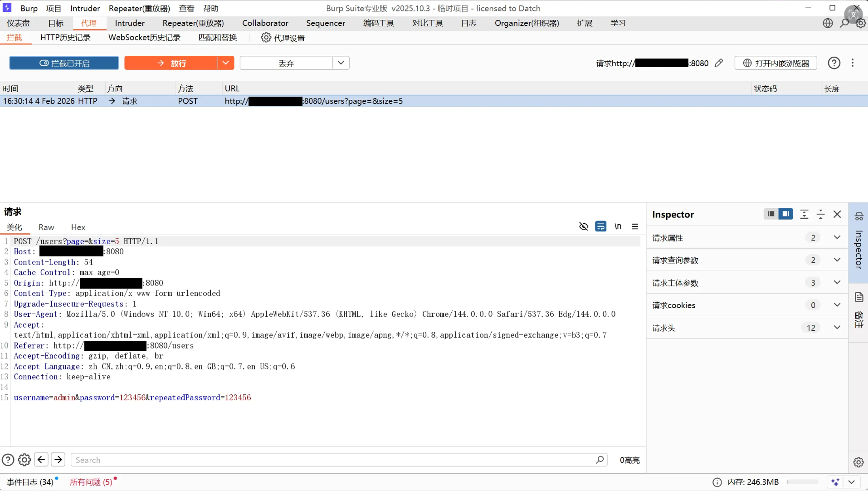Toggle word wrap in request editor
The width and height of the screenshot is (868, 491).
pos(601,226)
